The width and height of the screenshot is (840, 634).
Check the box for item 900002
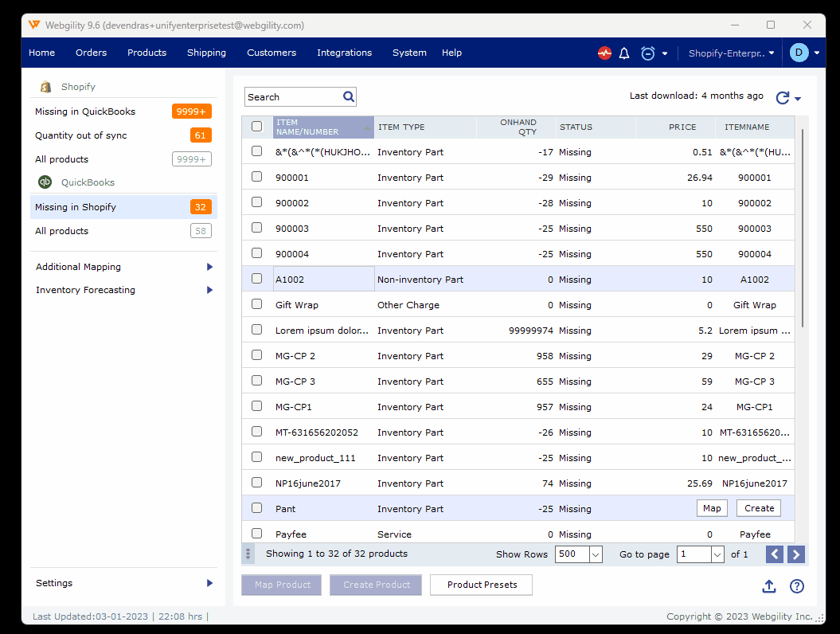pyautogui.click(x=257, y=202)
